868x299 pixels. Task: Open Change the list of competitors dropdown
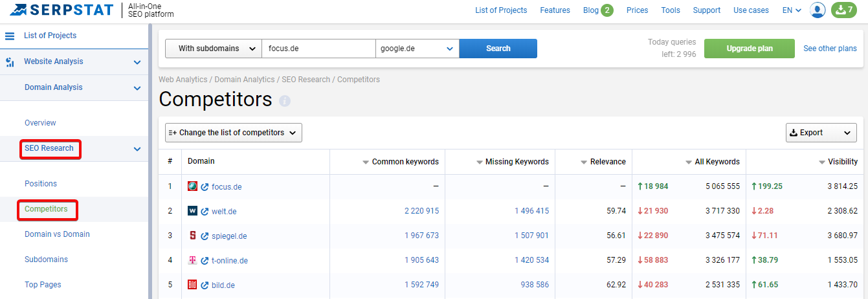pyautogui.click(x=234, y=133)
